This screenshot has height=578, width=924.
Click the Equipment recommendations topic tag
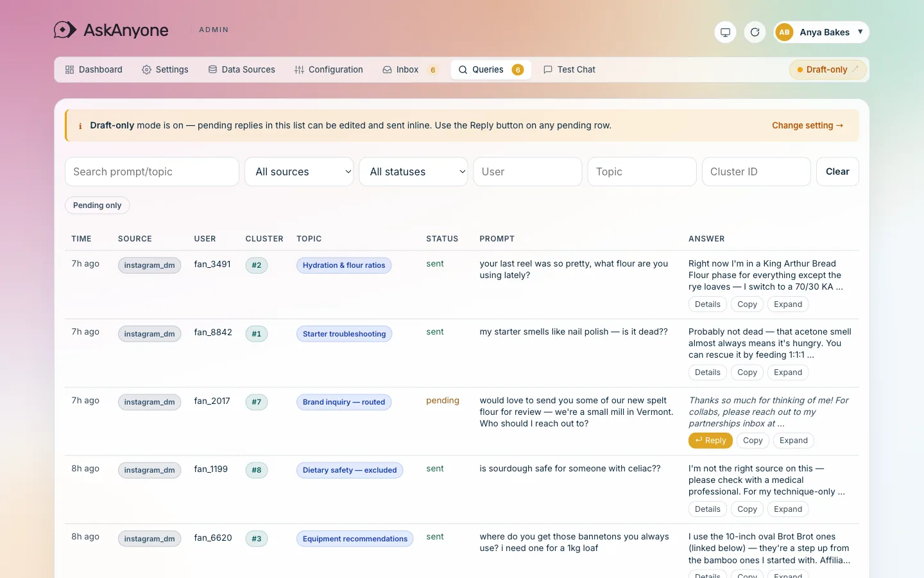click(355, 539)
